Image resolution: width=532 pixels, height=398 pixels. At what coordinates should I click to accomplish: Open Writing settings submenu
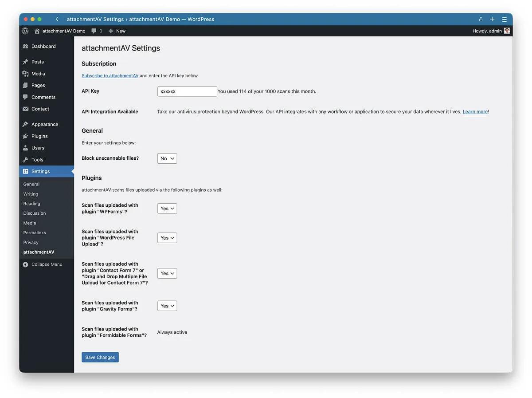[31, 194]
